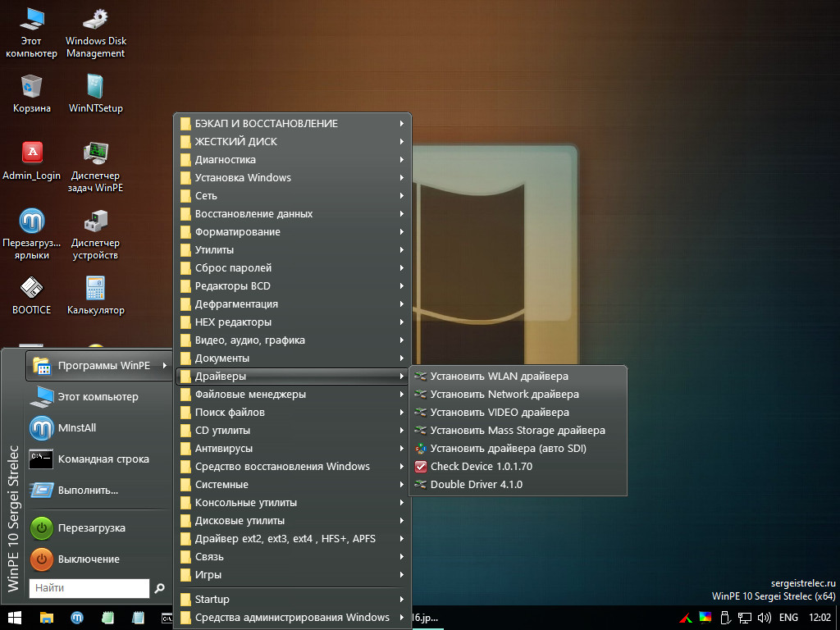
Task: Switch input language via ENG indicator
Action: (x=788, y=618)
